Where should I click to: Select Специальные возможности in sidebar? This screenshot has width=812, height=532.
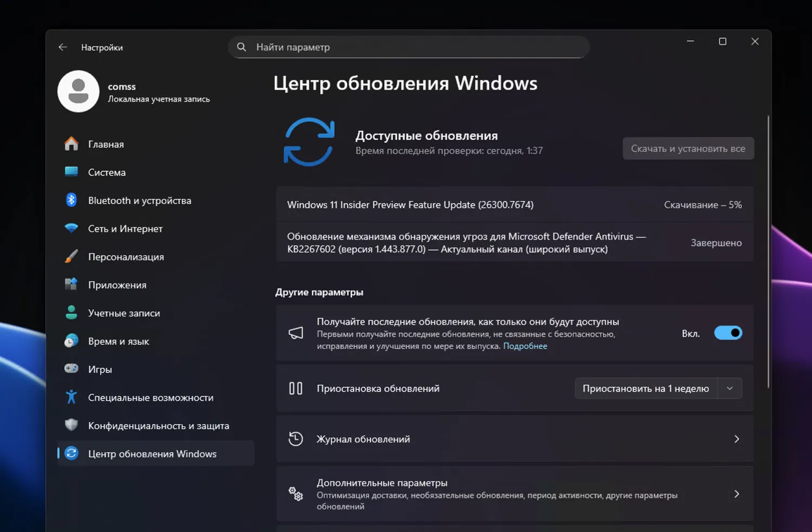click(x=150, y=397)
